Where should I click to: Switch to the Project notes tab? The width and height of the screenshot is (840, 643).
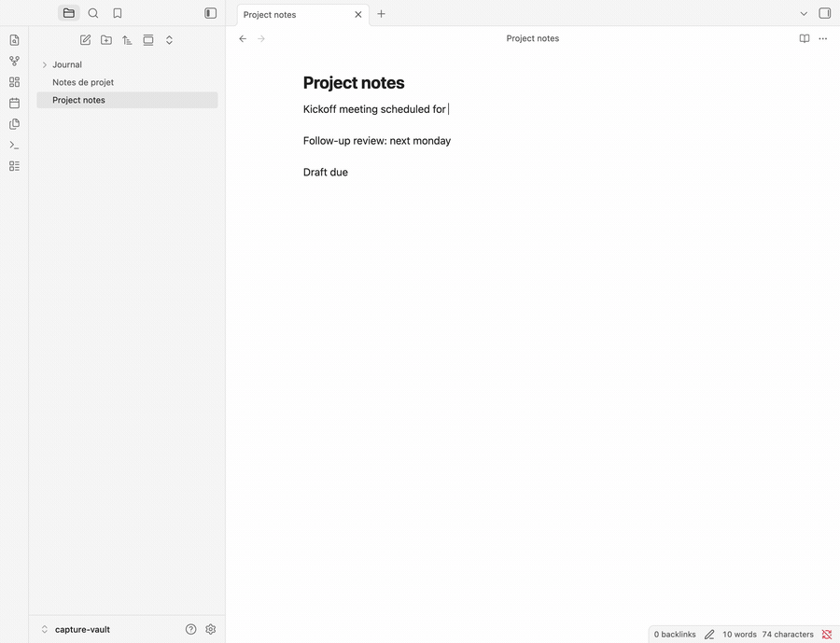(x=302, y=15)
